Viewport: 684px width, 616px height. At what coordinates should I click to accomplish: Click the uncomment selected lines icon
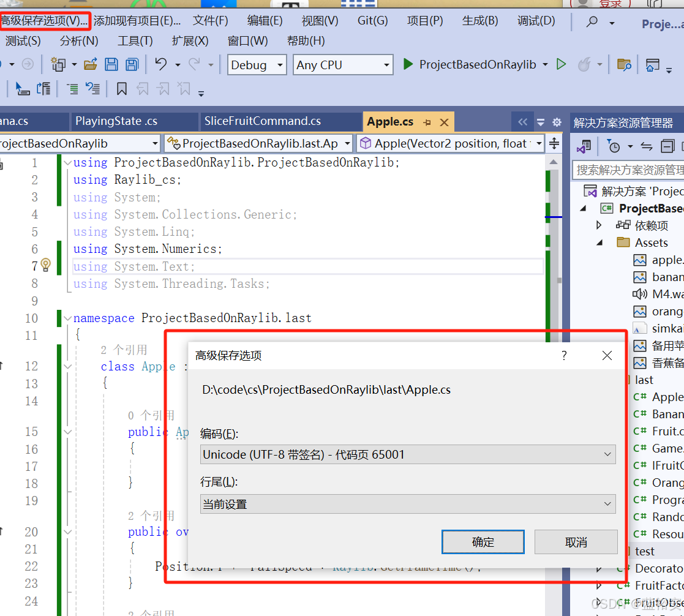coord(92,89)
